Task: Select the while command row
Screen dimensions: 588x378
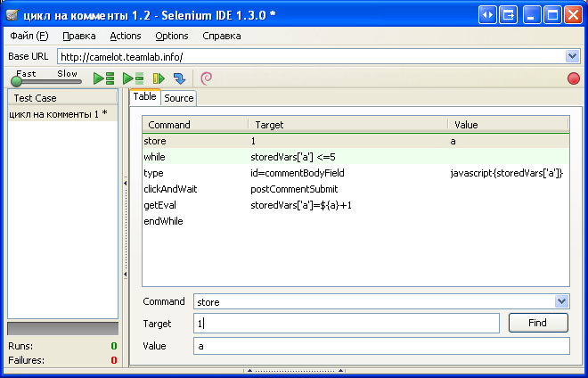Action: (x=355, y=157)
